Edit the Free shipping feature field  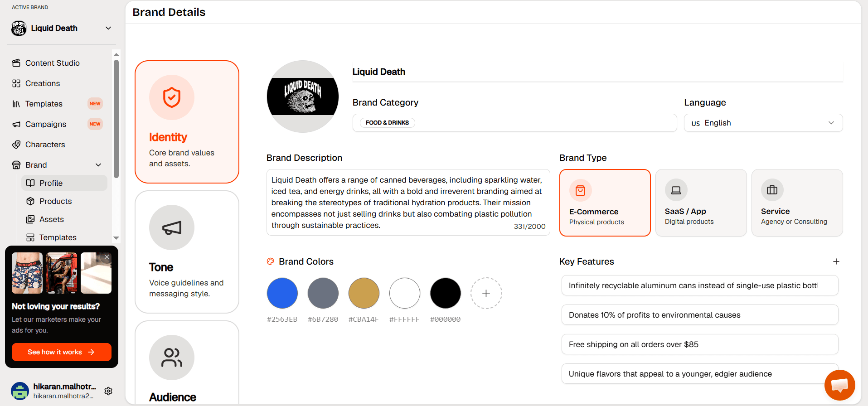point(700,344)
